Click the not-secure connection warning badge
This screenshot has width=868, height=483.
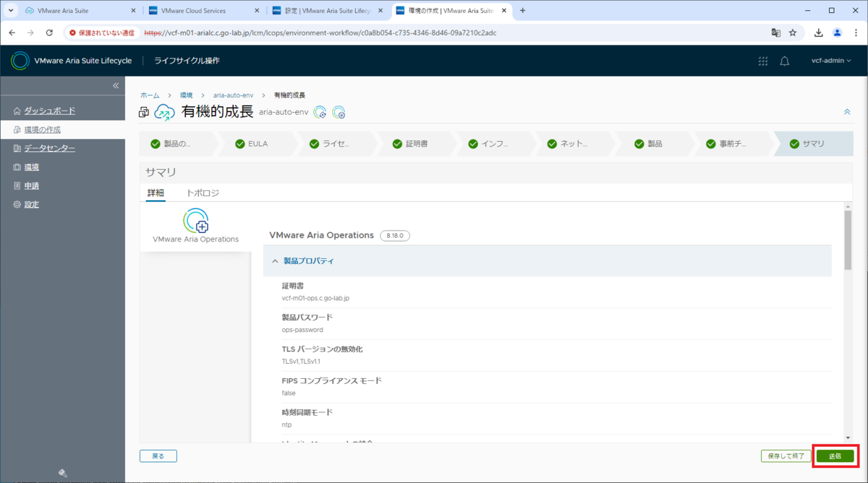click(101, 33)
